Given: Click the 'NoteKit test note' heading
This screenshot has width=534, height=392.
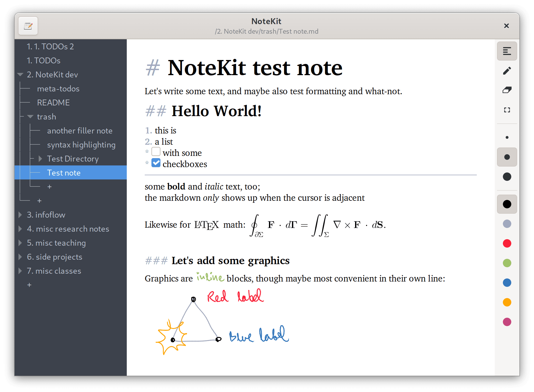Looking at the screenshot, I should [x=255, y=68].
